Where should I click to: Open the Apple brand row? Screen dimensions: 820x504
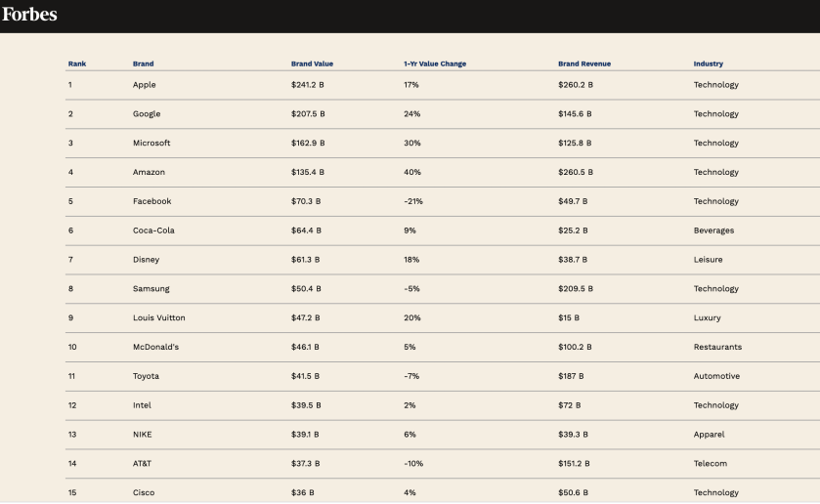click(145, 85)
